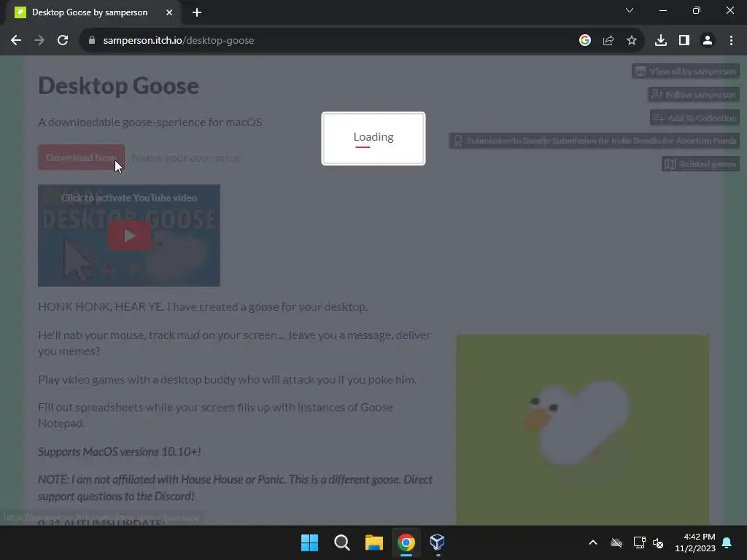Open the network tray icon
The width and height of the screenshot is (747, 560).
[x=639, y=542]
